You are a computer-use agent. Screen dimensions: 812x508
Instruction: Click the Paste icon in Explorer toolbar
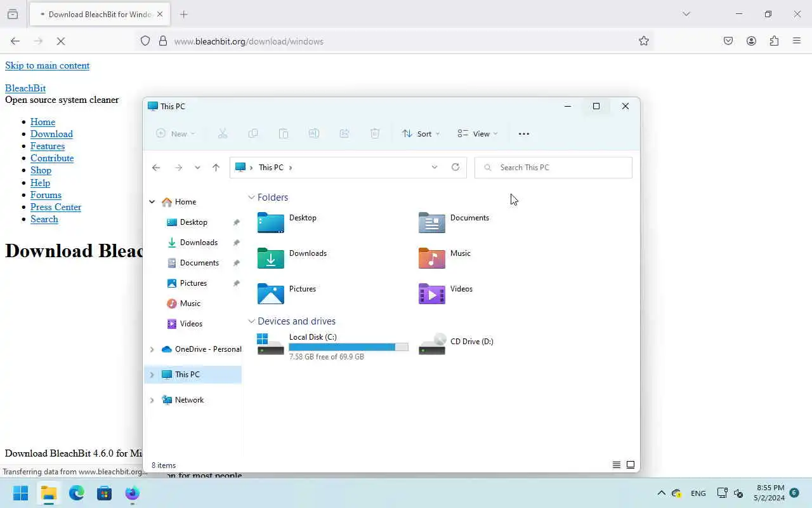[284, 133]
